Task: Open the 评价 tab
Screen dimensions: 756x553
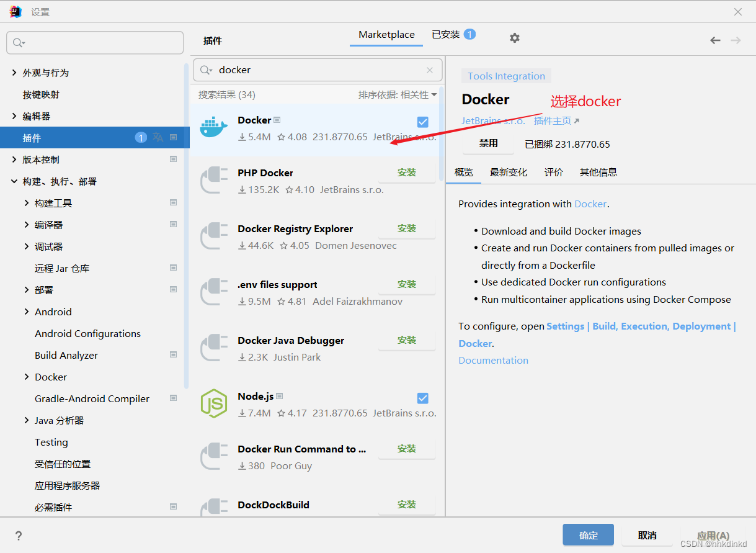Action: 554,173
